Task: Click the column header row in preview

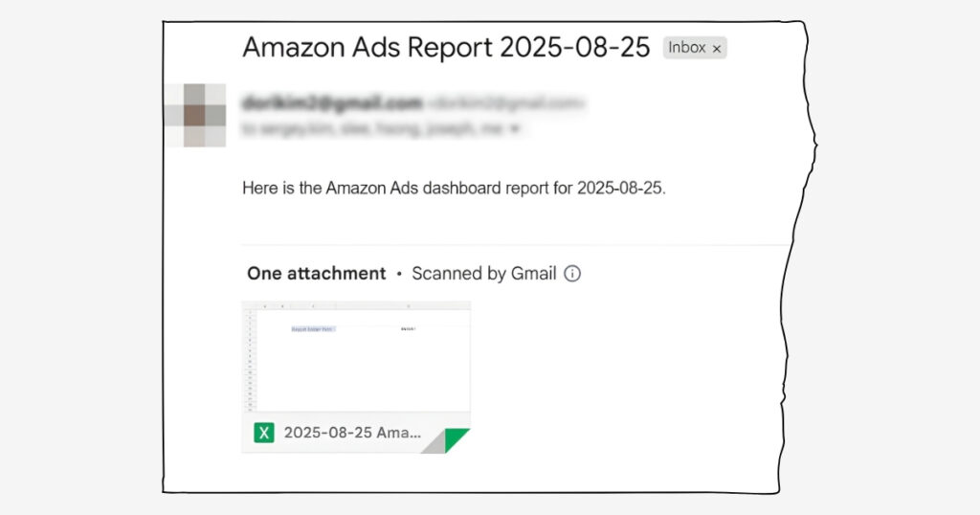Action: point(355,306)
